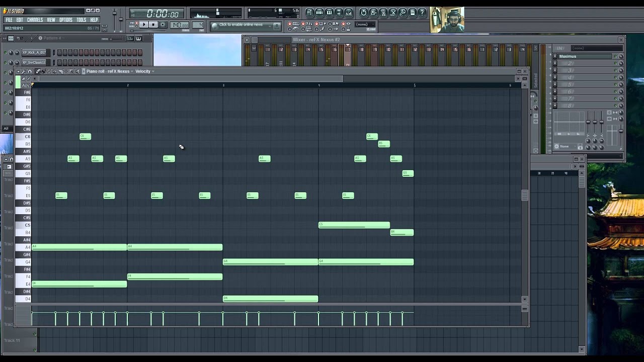Toggle the piano roll snap magnet

click(30, 71)
